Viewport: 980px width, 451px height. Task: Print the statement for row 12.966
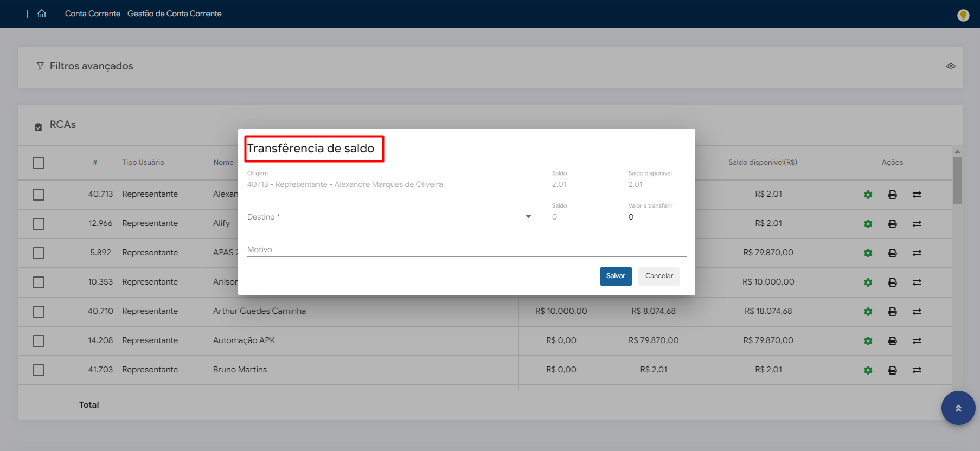(892, 224)
